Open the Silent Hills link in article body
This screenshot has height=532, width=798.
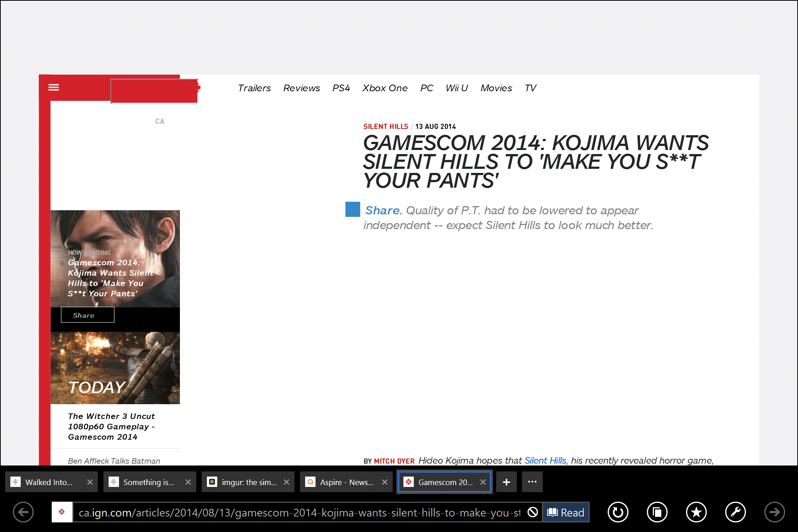click(x=545, y=460)
